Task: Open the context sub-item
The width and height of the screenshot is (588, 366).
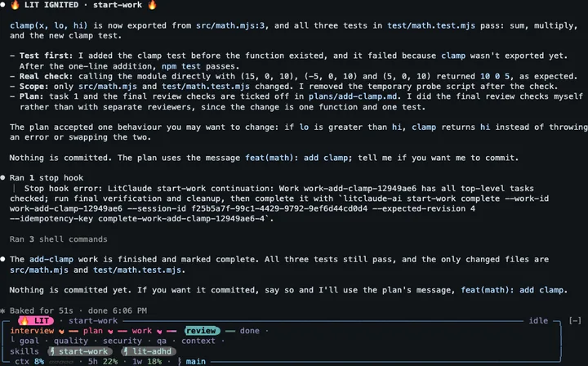Action: (x=198, y=341)
